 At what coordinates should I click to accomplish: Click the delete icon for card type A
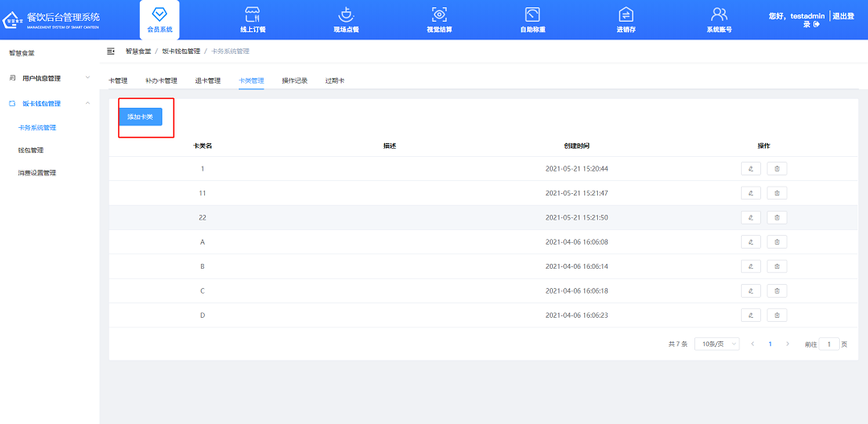pos(776,242)
